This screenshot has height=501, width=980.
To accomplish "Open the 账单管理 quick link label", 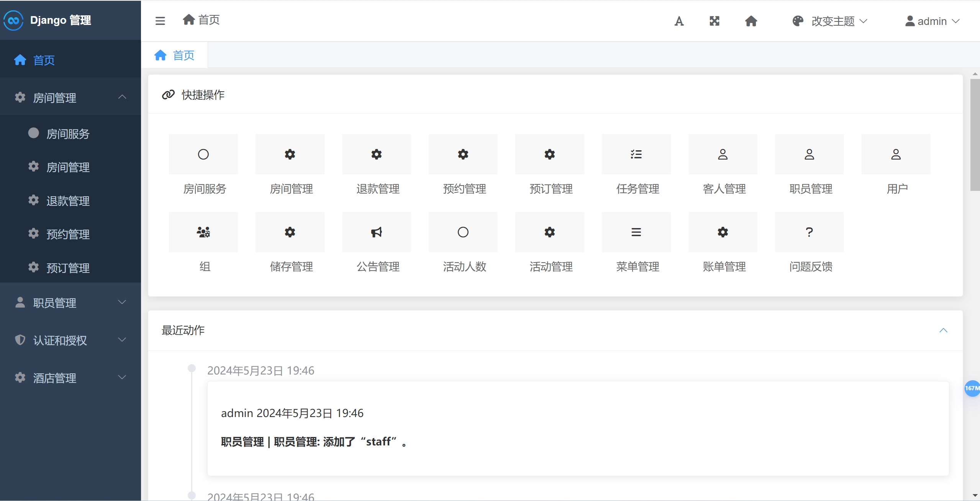I will [x=724, y=266].
